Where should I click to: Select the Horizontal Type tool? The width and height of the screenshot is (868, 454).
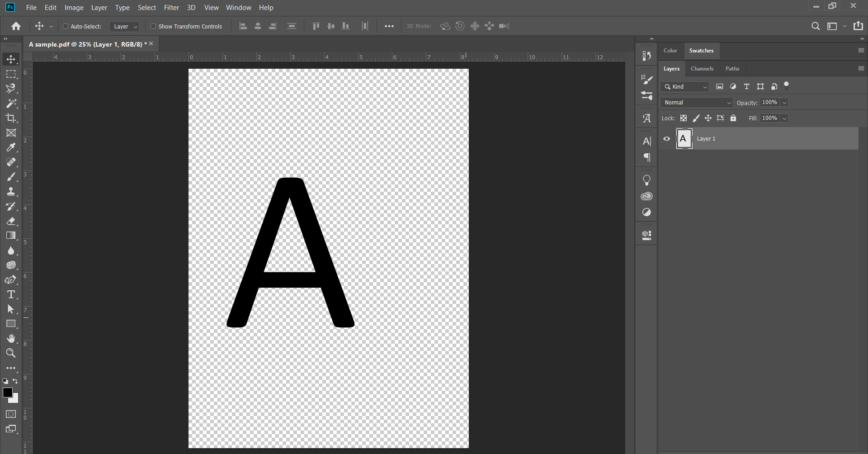[11, 294]
